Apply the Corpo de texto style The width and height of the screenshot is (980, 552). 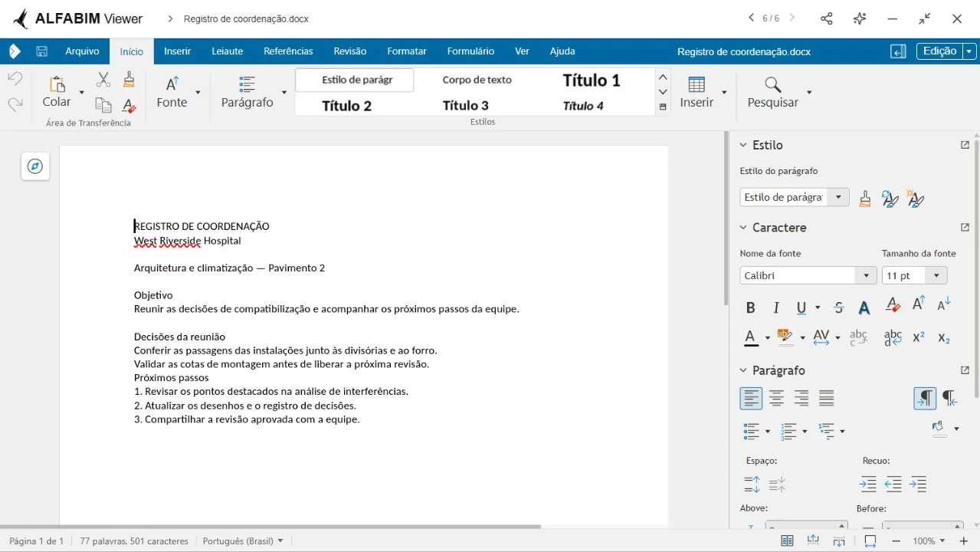click(477, 80)
